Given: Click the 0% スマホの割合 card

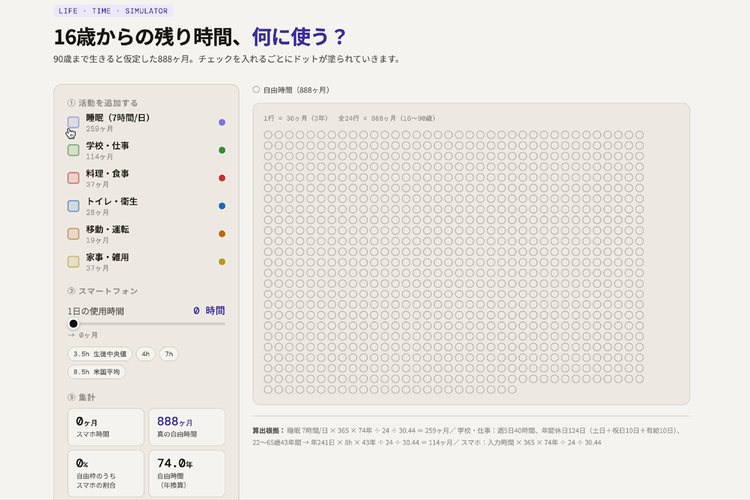Looking at the screenshot, I should [106, 473].
